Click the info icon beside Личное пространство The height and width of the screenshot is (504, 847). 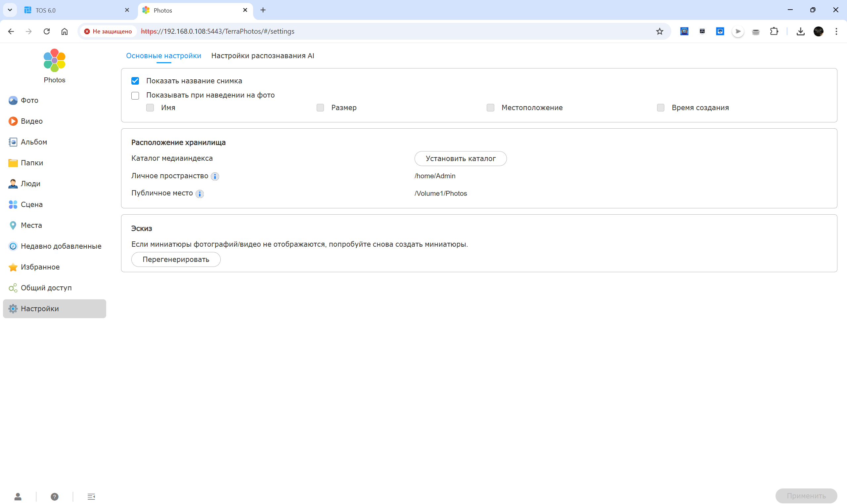(215, 176)
